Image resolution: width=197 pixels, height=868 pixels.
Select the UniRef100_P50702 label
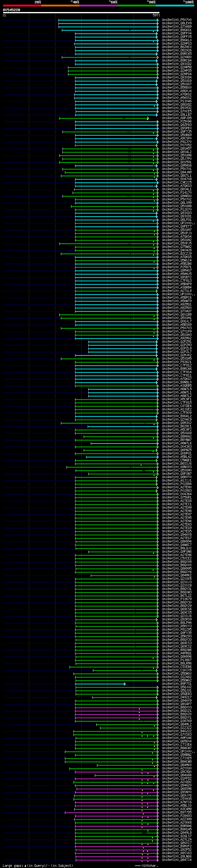[x=177, y=200]
